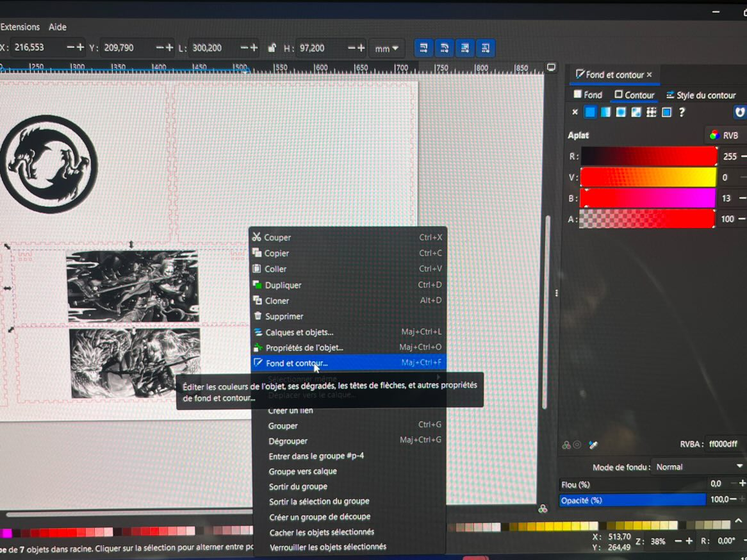Pick the eyedropper color picker icon
Viewport: 747px width, 560px height.
(593, 445)
